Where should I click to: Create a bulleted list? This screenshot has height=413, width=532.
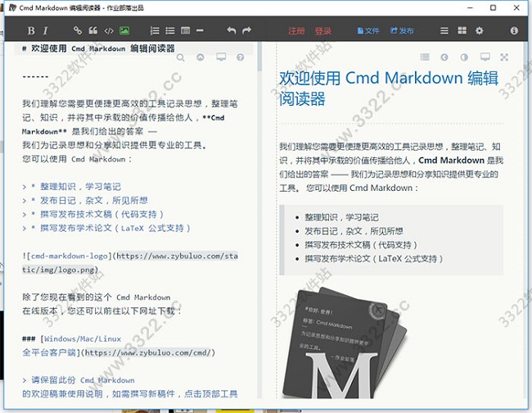point(170,31)
